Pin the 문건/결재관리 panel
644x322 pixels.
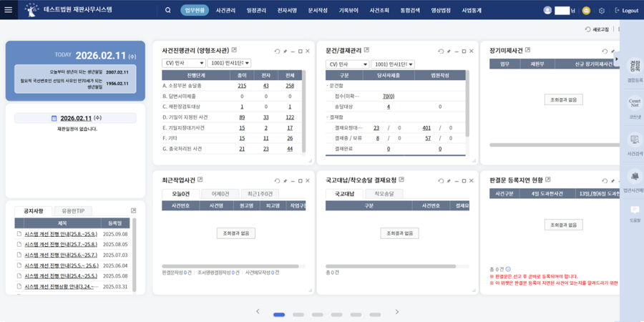coord(449,51)
